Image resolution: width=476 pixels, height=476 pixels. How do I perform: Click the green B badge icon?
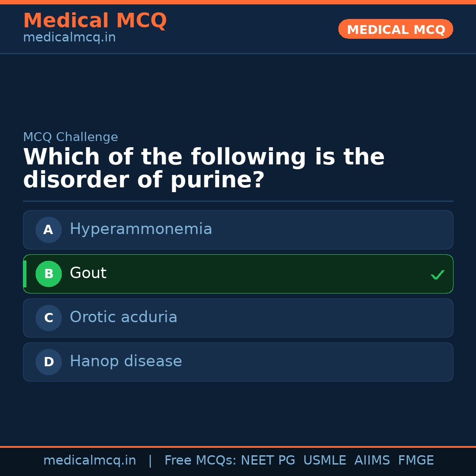(48, 274)
